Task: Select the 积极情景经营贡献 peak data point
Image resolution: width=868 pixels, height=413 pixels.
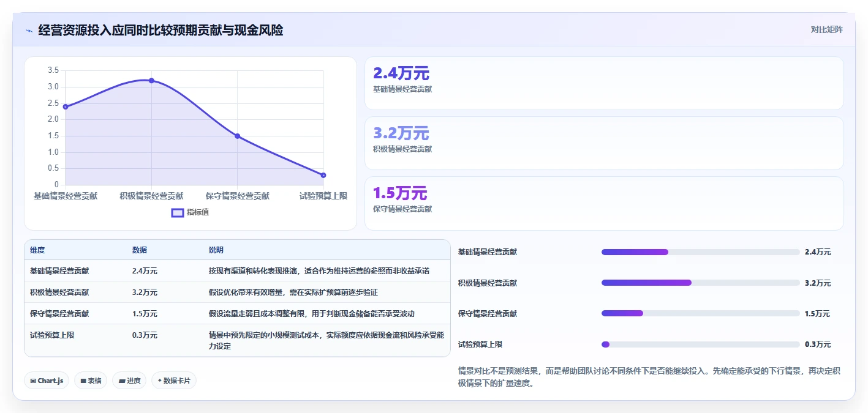Action: 151,80
